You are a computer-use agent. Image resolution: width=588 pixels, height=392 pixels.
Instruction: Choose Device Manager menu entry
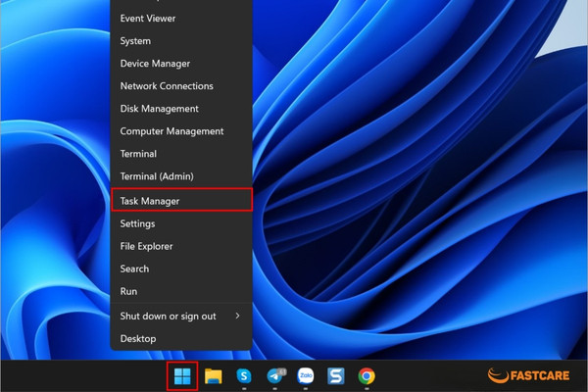(181, 64)
